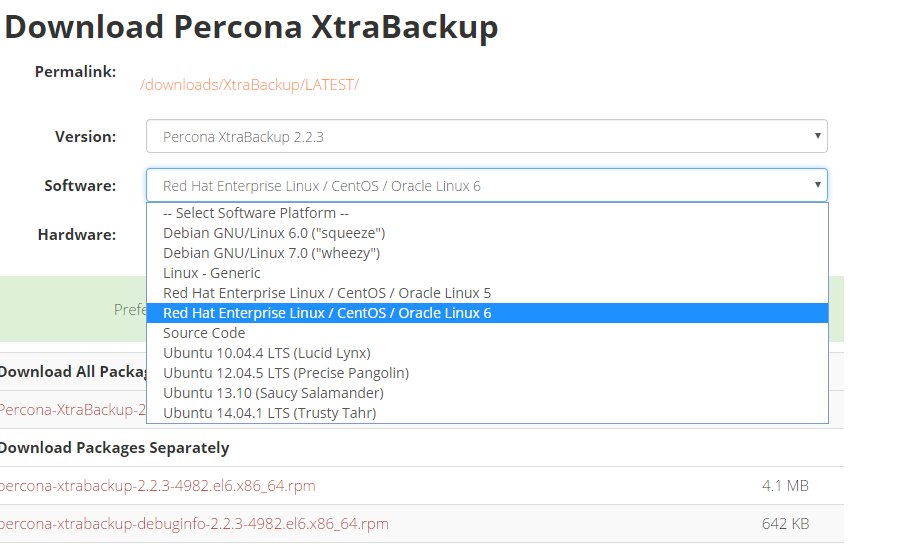The height and width of the screenshot is (549, 902).
Task: Click the Software selection field
Action: [x=487, y=185]
